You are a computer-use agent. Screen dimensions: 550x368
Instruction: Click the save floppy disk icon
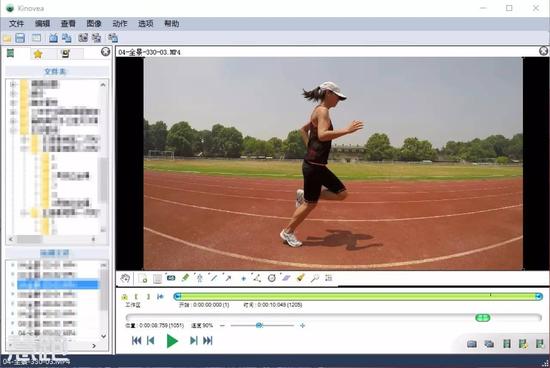(20, 38)
